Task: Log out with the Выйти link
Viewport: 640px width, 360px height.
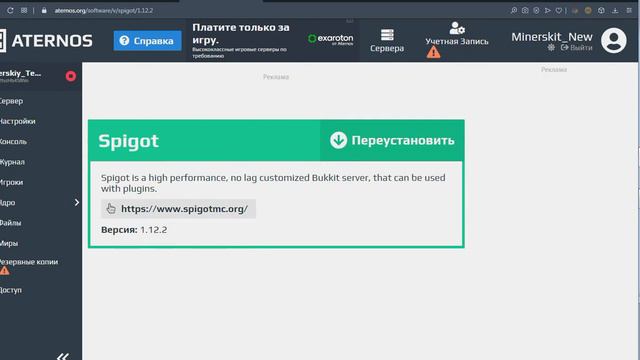Action: [577, 48]
